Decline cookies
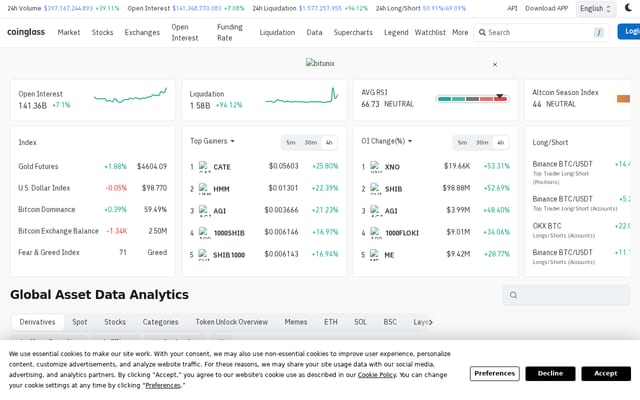Viewport: 640px width, 400px height. 550,373
